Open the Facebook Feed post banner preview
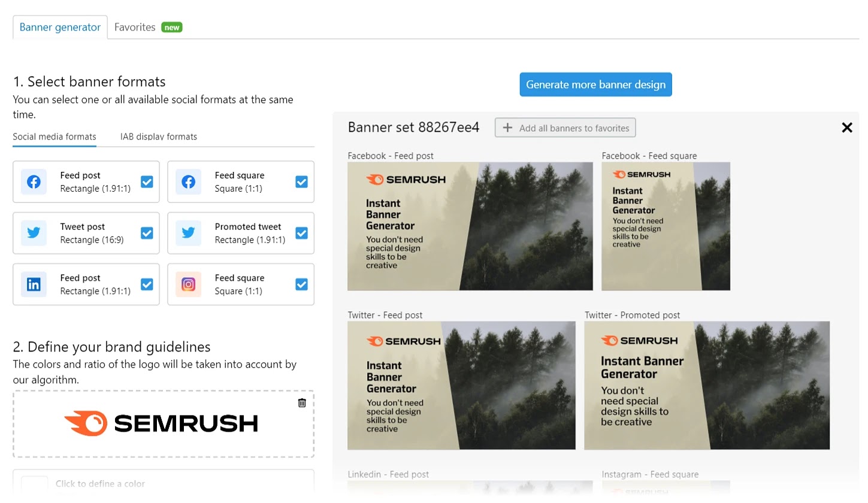Screen dimensions: 868x503 coord(470,226)
